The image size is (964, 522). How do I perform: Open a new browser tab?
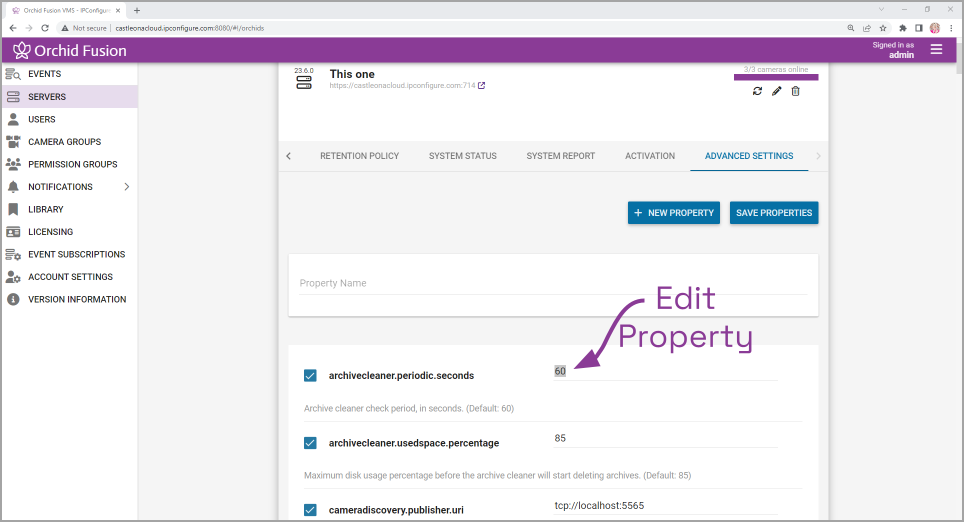[137, 10]
